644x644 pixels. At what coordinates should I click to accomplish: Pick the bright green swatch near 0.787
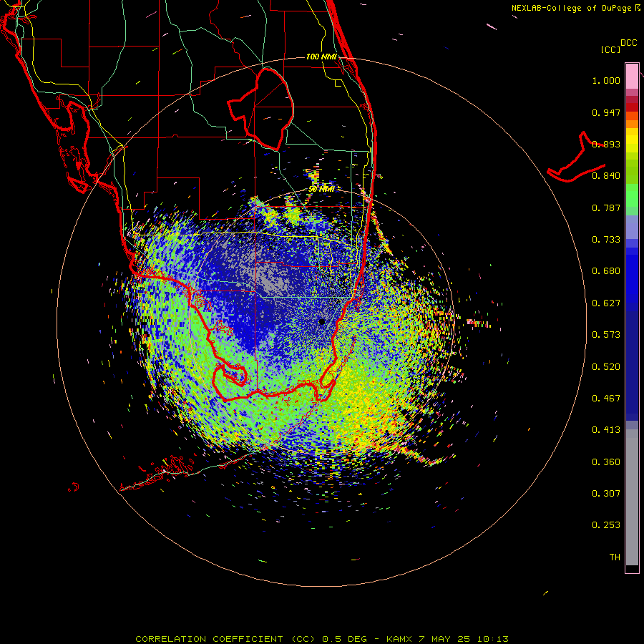coord(632,195)
